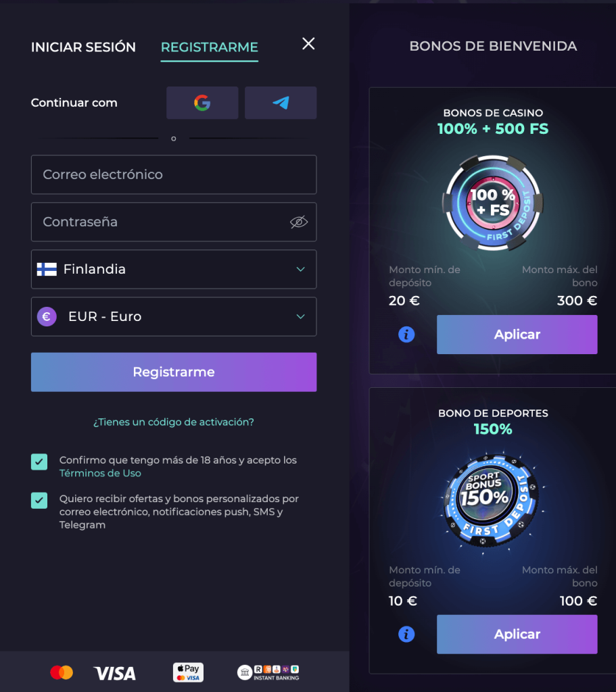Continue with the Google icon button

coord(202,103)
